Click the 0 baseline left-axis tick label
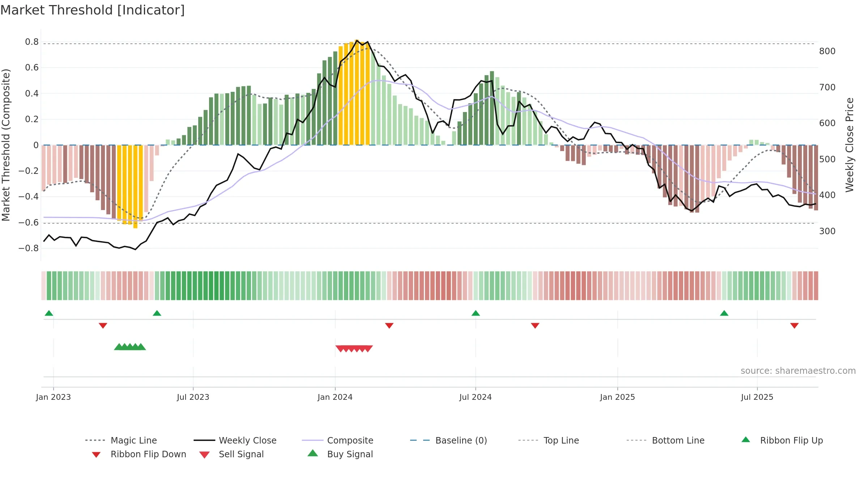868x488 pixels. pos(36,145)
